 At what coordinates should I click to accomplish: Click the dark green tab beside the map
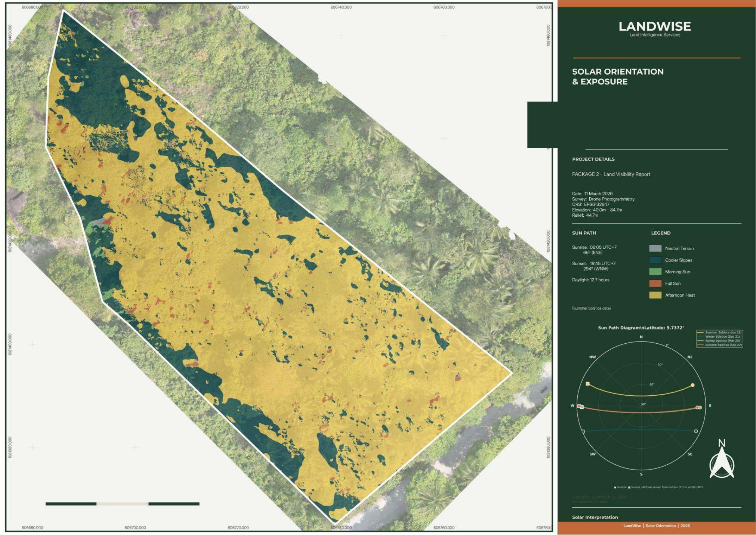(x=542, y=125)
